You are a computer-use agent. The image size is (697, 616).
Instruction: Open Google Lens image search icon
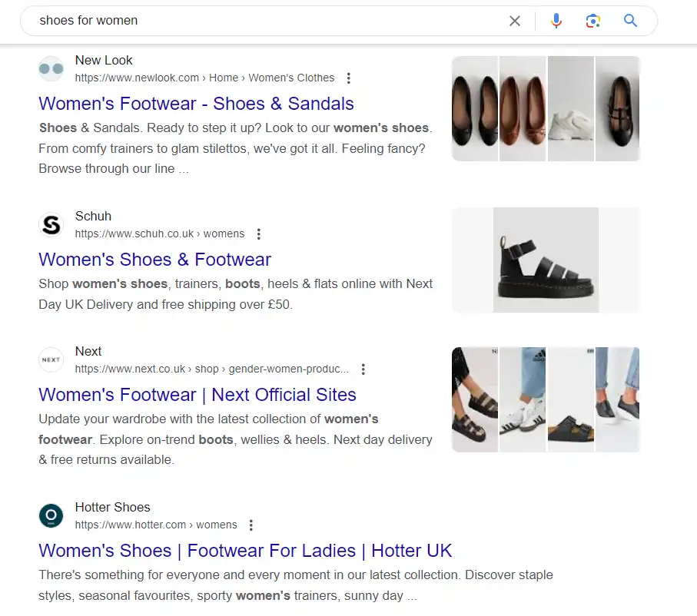pos(593,21)
